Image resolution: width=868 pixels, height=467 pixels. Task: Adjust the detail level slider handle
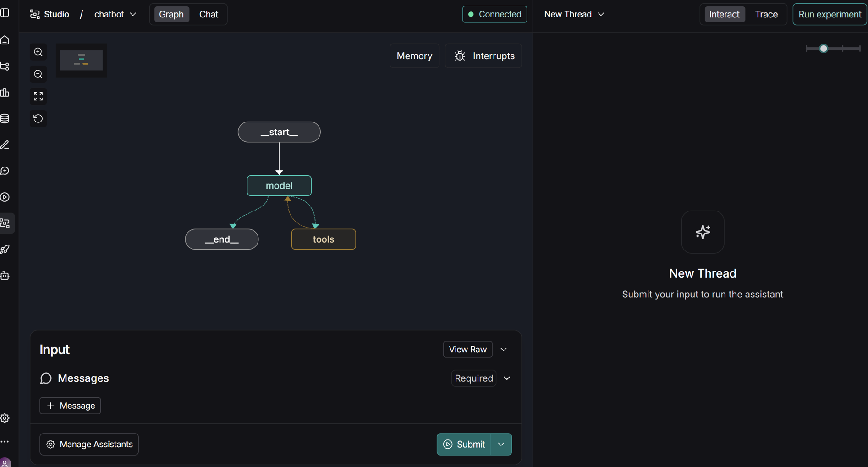click(x=824, y=49)
